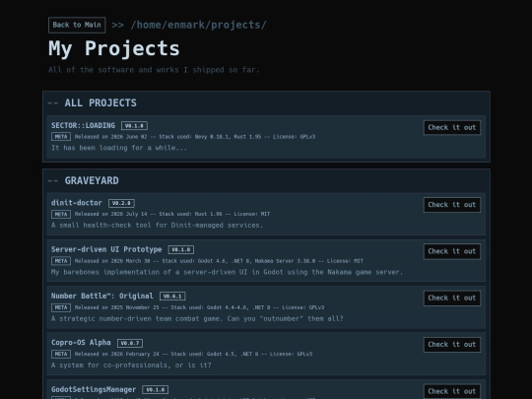Click the Back to Main button
The width and height of the screenshot is (532, 399).
pyautogui.click(x=77, y=25)
